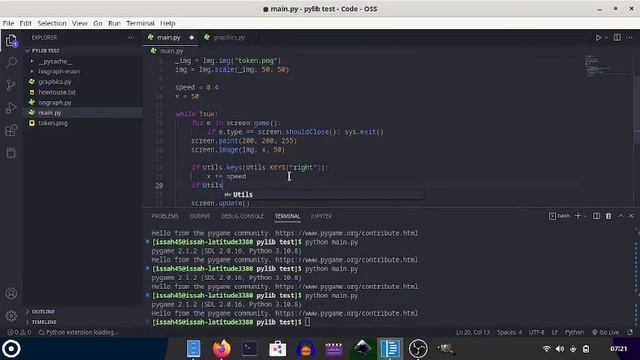Open Explorer More Actions ellipsis
This screenshot has width=640, height=360.
tap(131, 38)
